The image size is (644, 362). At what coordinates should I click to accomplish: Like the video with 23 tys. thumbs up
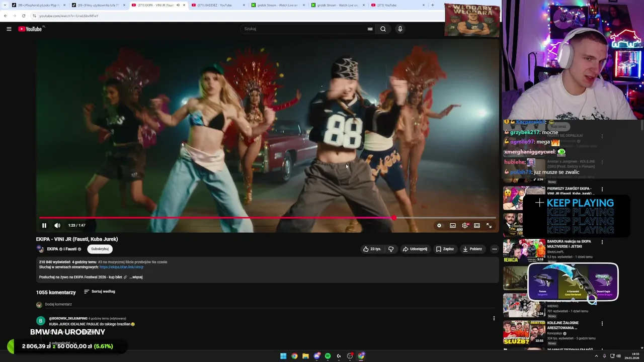[372, 249]
